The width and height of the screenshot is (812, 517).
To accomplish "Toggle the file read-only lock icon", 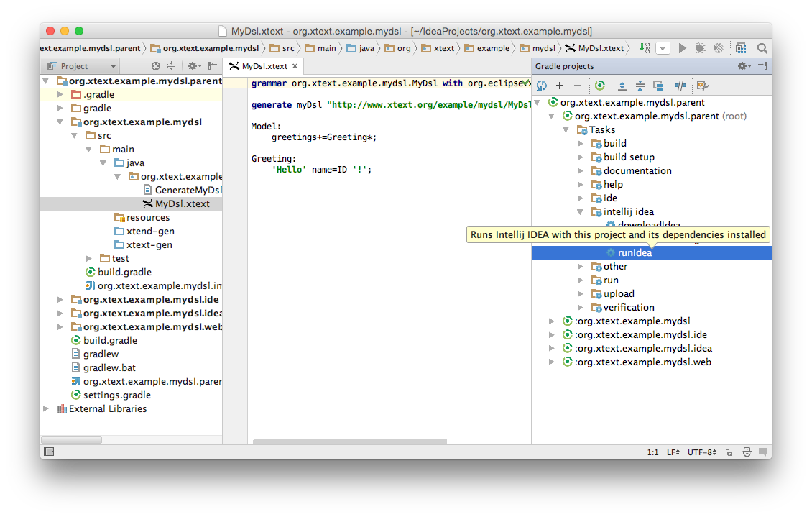I will (x=729, y=452).
